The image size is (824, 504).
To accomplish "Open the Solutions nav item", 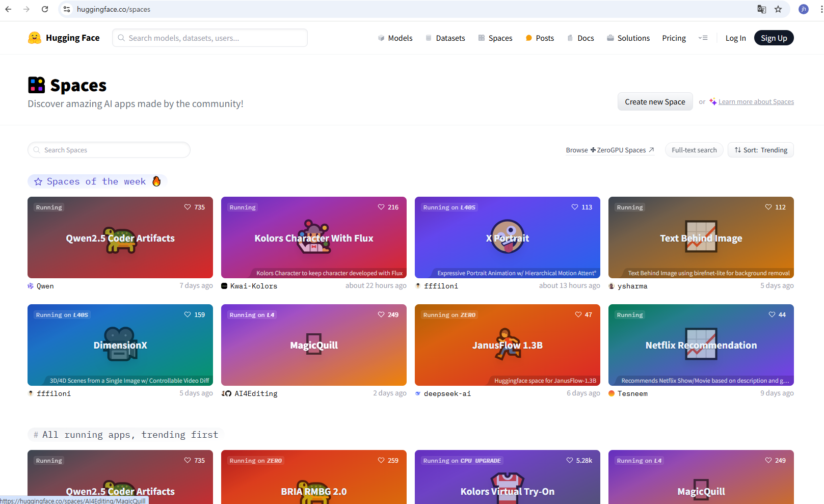I will [628, 38].
